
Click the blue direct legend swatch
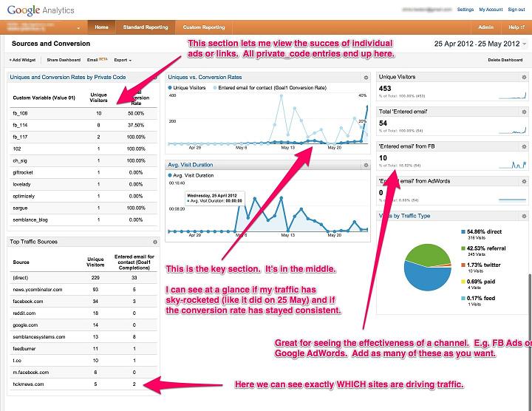(463, 232)
